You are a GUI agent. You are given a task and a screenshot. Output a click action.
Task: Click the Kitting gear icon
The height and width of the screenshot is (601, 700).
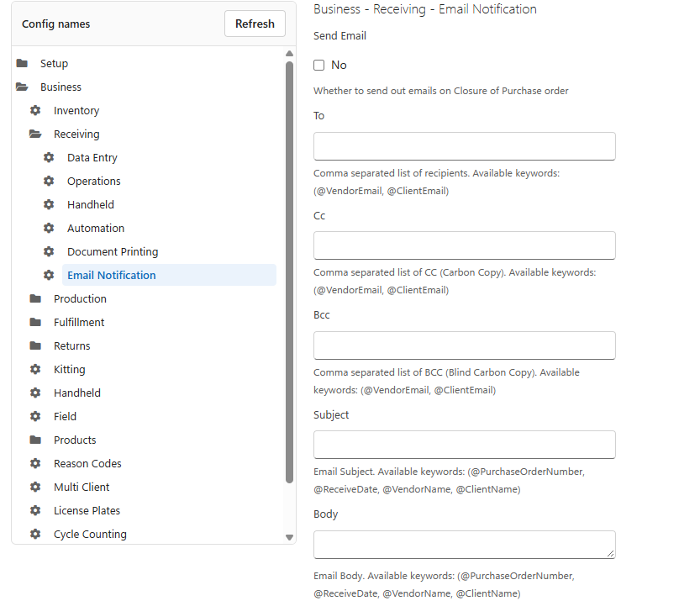pos(35,369)
